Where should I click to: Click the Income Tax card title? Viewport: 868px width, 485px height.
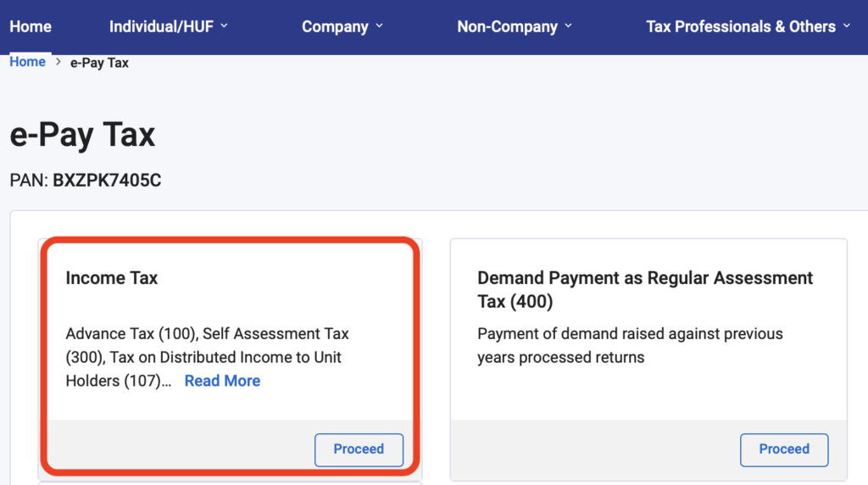pos(112,278)
